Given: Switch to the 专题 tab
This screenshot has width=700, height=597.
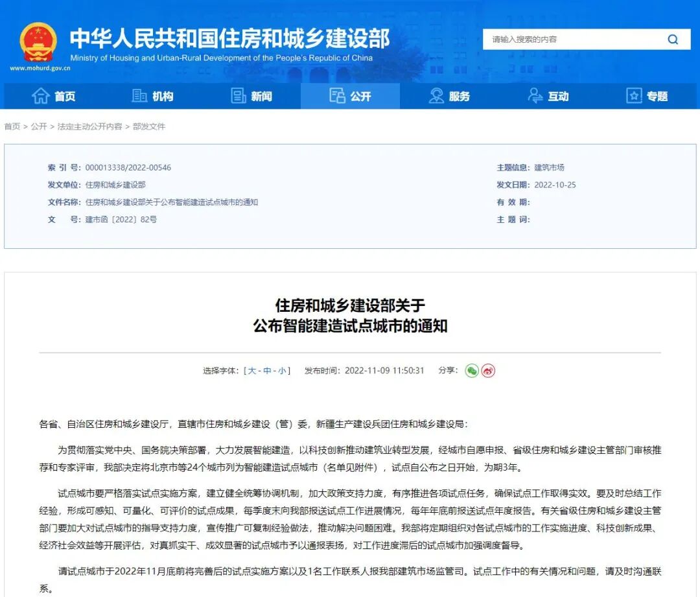Looking at the screenshot, I should (647, 96).
